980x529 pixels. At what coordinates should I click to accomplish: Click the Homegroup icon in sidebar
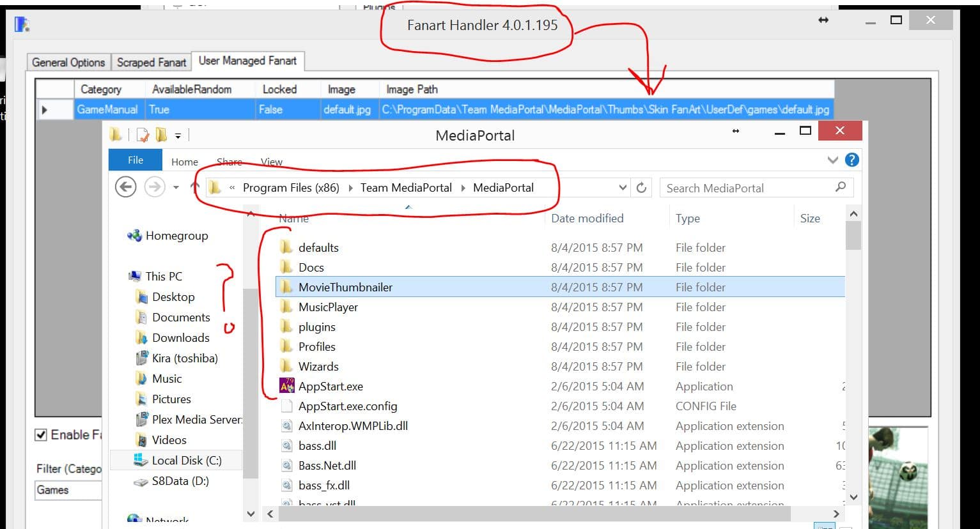pos(134,236)
